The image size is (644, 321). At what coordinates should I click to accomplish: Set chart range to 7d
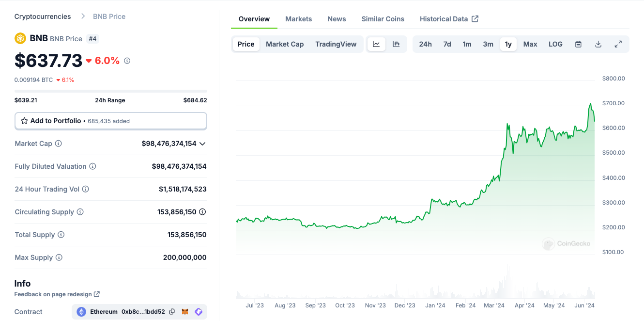pos(447,44)
